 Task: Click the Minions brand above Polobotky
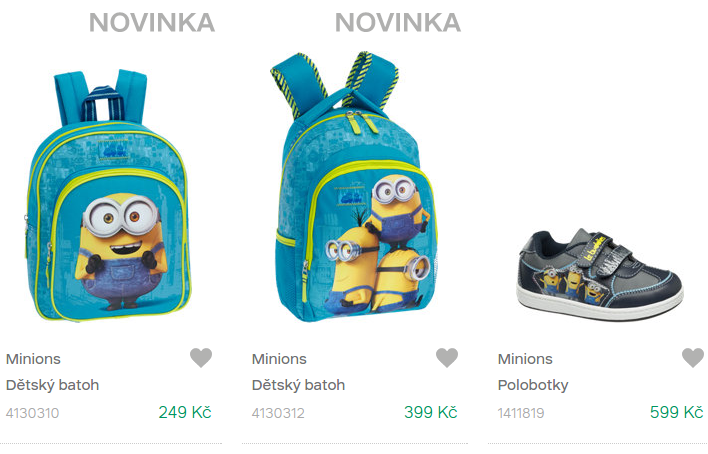point(525,359)
